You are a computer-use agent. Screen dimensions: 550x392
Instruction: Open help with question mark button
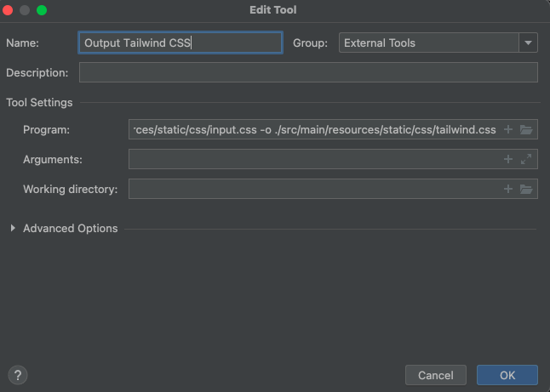[x=18, y=375]
